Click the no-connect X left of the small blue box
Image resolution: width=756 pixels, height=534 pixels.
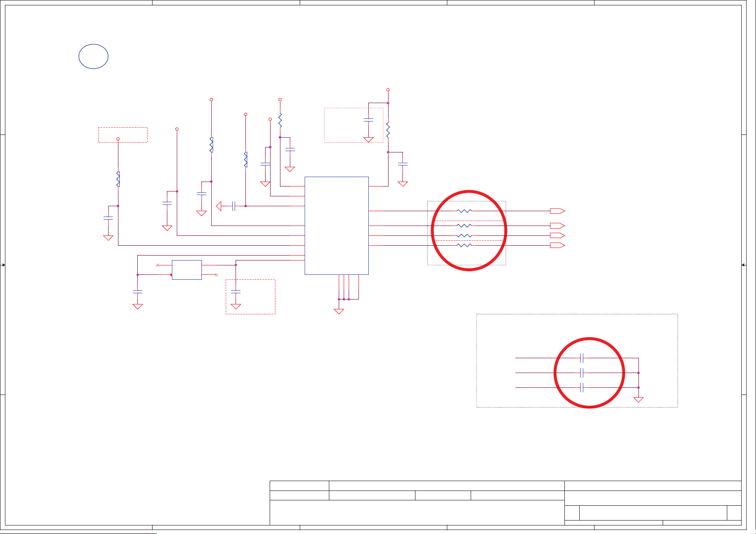click(157, 265)
